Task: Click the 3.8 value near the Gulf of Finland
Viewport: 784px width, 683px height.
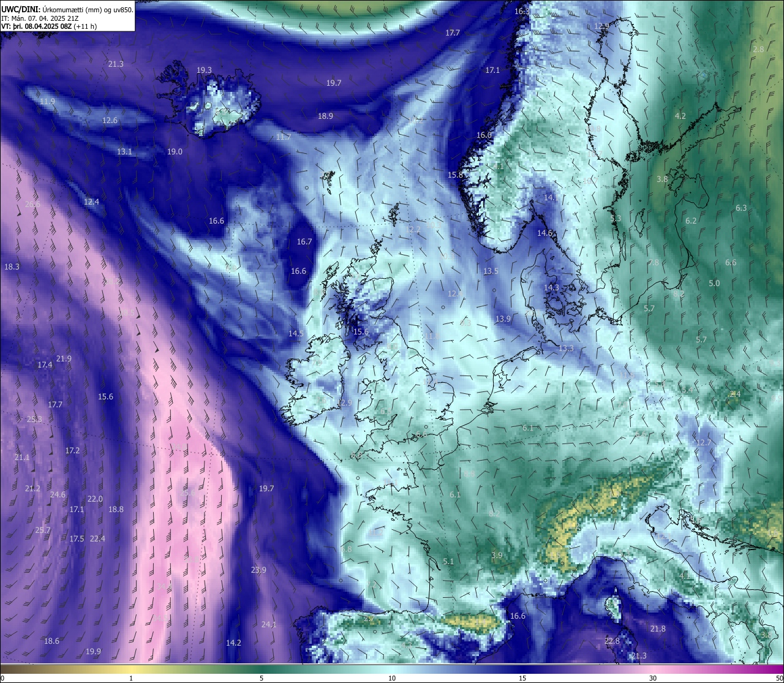Action: click(x=662, y=179)
